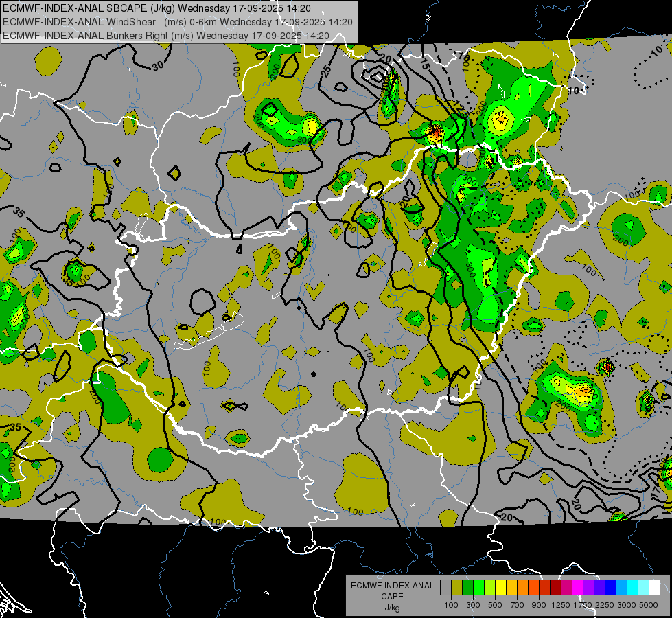Click the legend label 1750

click(583, 605)
